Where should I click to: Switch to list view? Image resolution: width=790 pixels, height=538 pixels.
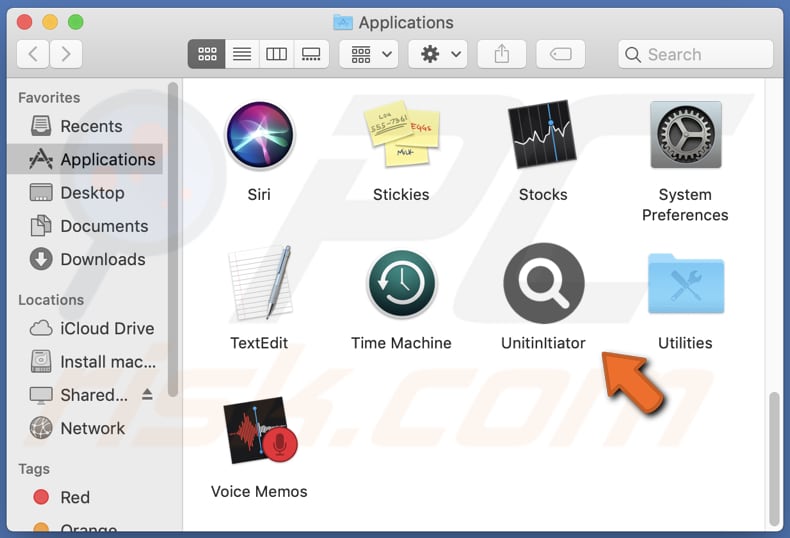(242, 54)
